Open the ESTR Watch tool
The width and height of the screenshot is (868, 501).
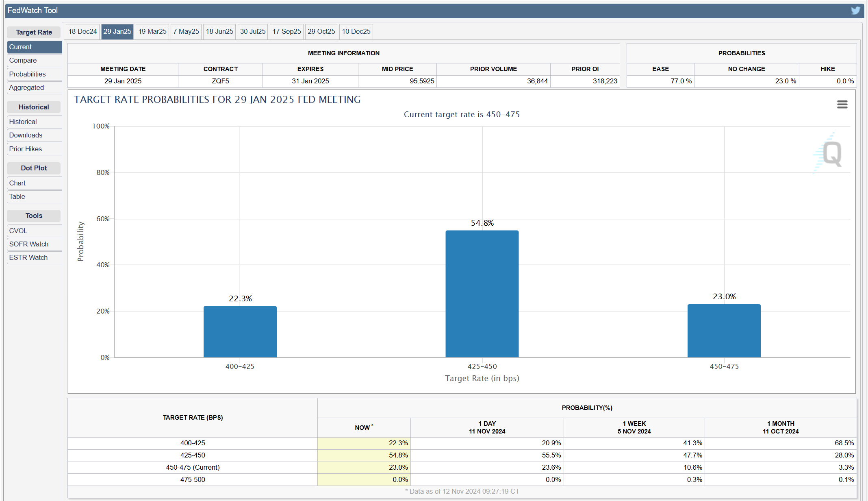[28, 257]
